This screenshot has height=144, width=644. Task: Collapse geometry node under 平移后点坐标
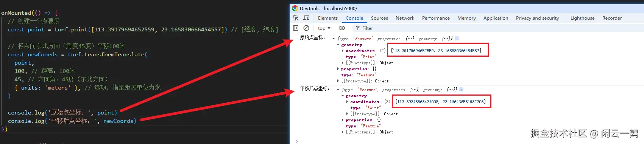pyautogui.click(x=343, y=96)
